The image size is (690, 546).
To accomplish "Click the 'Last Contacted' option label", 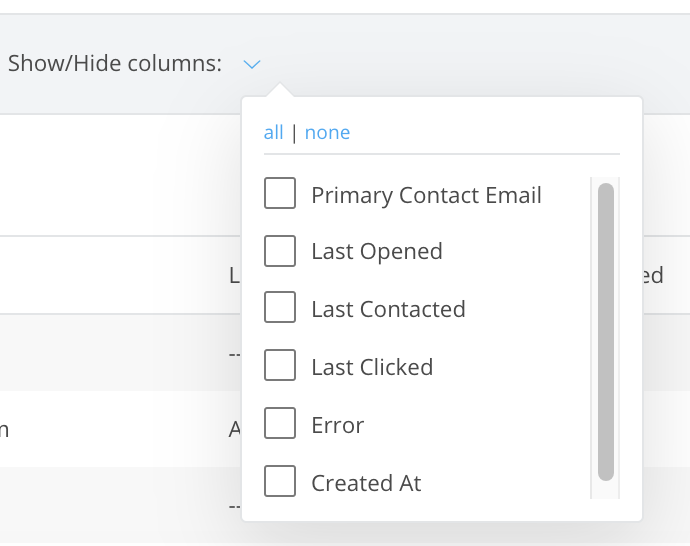I will pos(388,309).
